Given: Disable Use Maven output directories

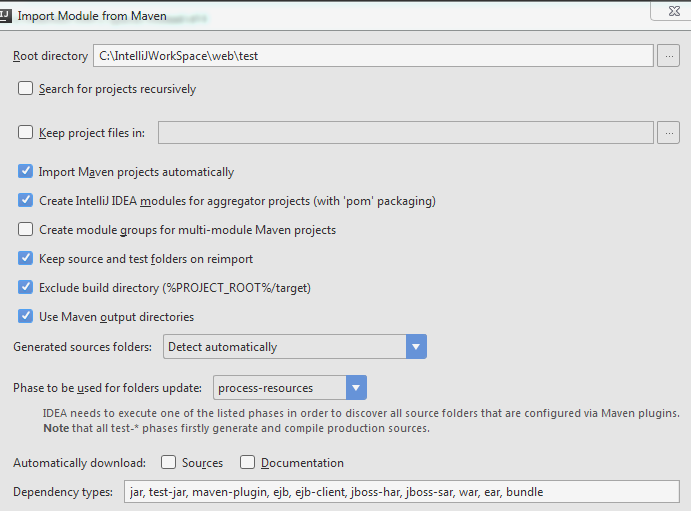Looking at the screenshot, I should click(25, 316).
